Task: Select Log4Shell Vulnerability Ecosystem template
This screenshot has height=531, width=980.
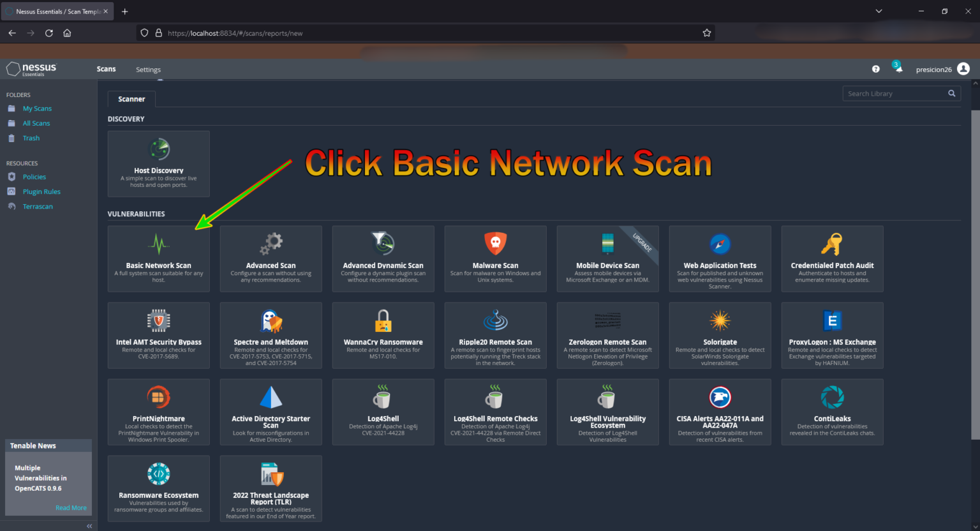Action: point(607,412)
